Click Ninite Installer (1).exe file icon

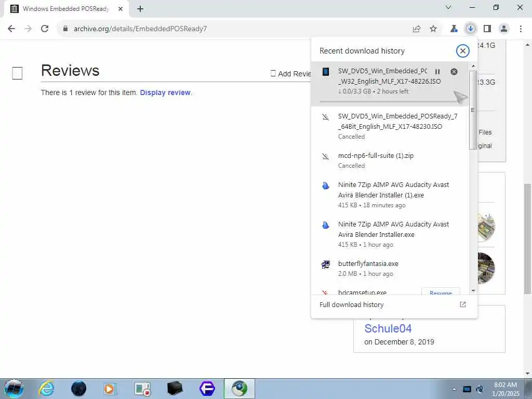point(326,185)
